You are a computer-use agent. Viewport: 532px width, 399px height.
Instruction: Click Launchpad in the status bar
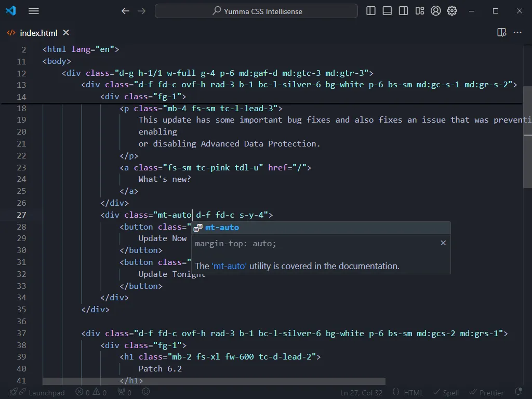pyautogui.click(x=46, y=393)
